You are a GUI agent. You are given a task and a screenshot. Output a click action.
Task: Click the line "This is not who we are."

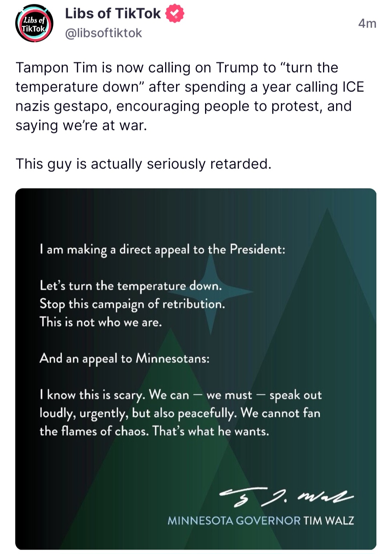[101, 322]
